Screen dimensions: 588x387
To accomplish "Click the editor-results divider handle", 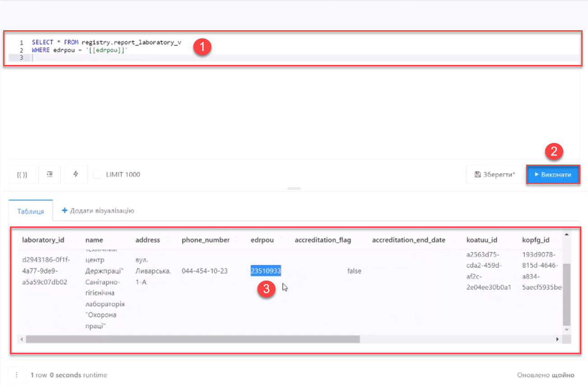I will pyautogui.click(x=294, y=189).
